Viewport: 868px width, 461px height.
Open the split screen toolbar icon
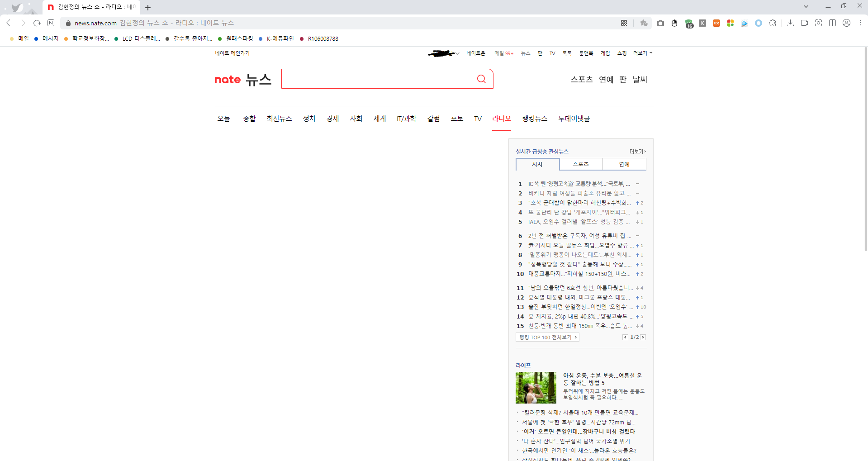[833, 23]
